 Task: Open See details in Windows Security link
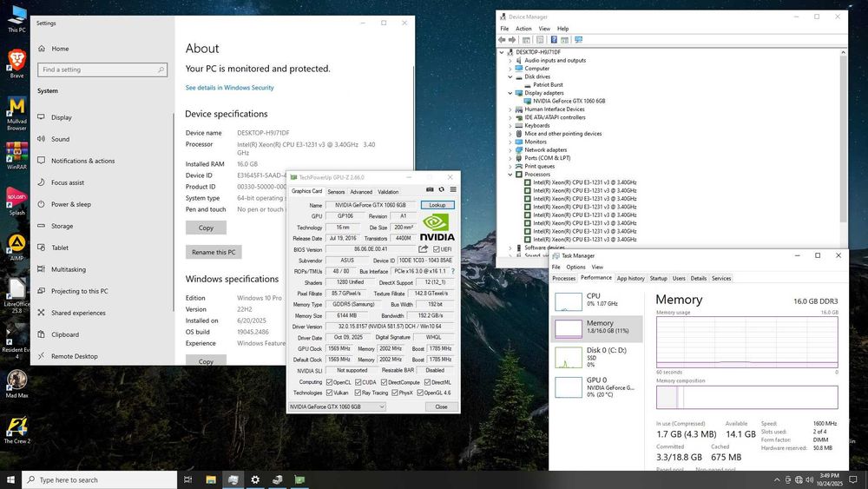click(x=229, y=88)
